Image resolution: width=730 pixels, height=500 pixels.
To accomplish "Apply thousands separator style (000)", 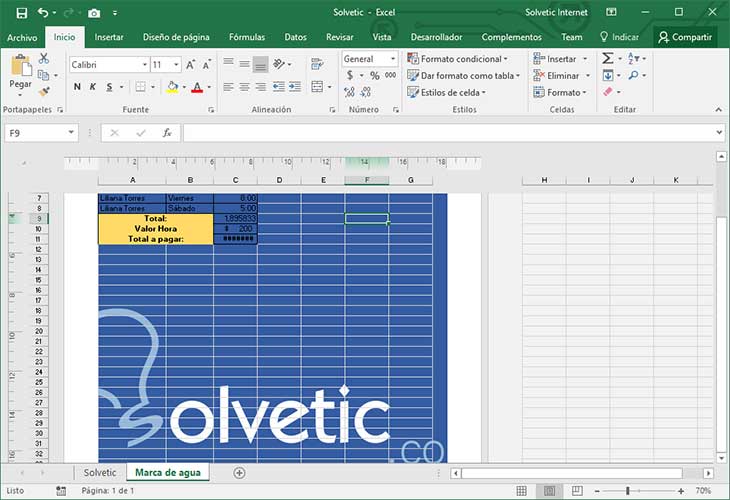I will click(391, 75).
